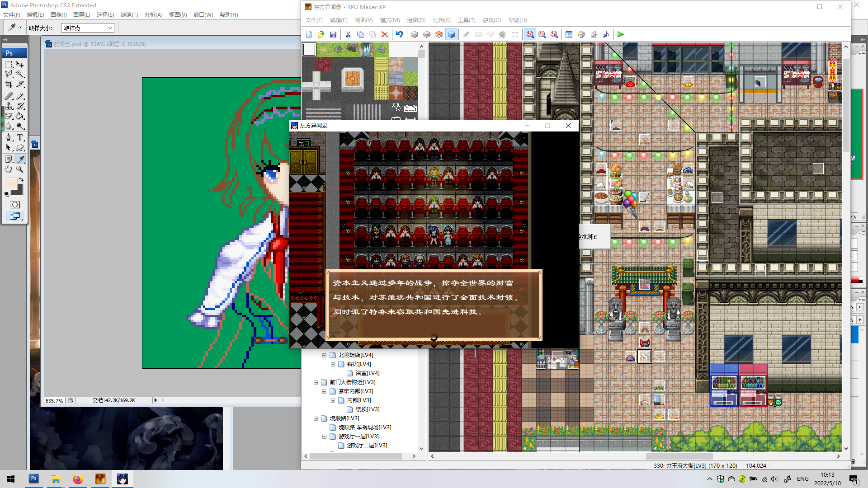Open Photoshop 滤镜(T) menu
This screenshot has height=488, width=868.
129,15
